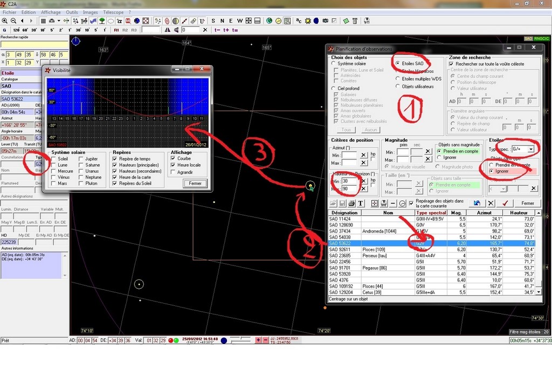552x392 pixels.
Task: Sort results by Désignation column header
Action: click(x=344, y=213)
